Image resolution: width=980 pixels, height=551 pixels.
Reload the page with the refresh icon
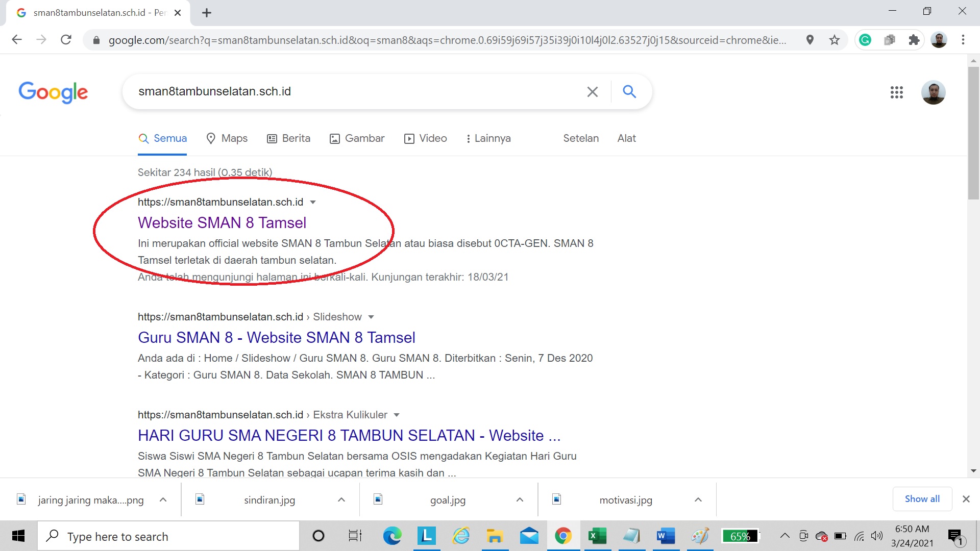point(66,40)
